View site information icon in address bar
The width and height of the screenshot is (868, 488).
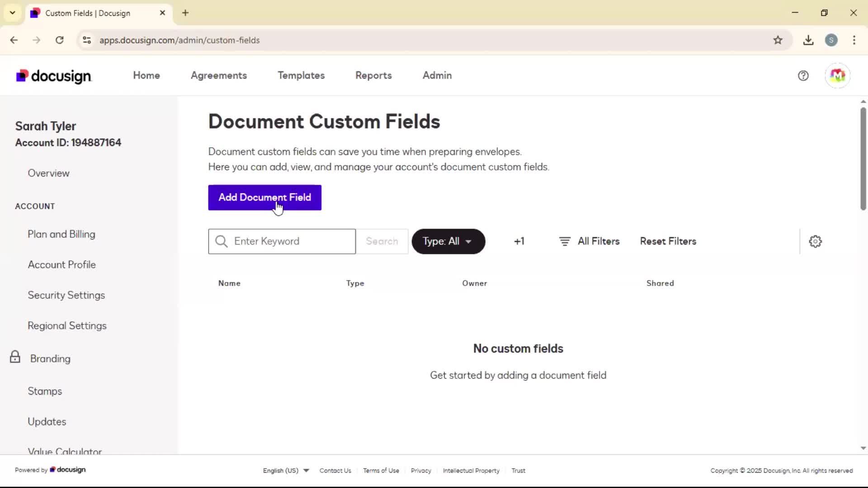point(87,40)
